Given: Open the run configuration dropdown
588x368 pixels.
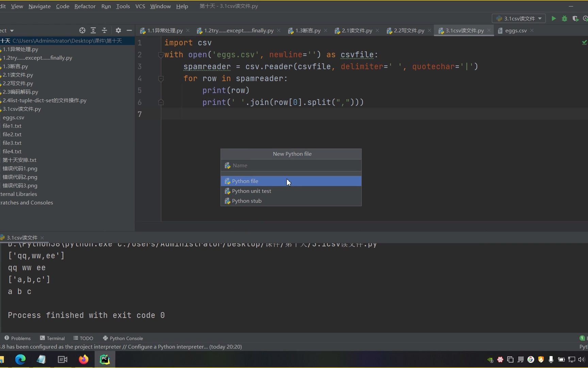Looking at the screenshot, I should coord(519,18).
